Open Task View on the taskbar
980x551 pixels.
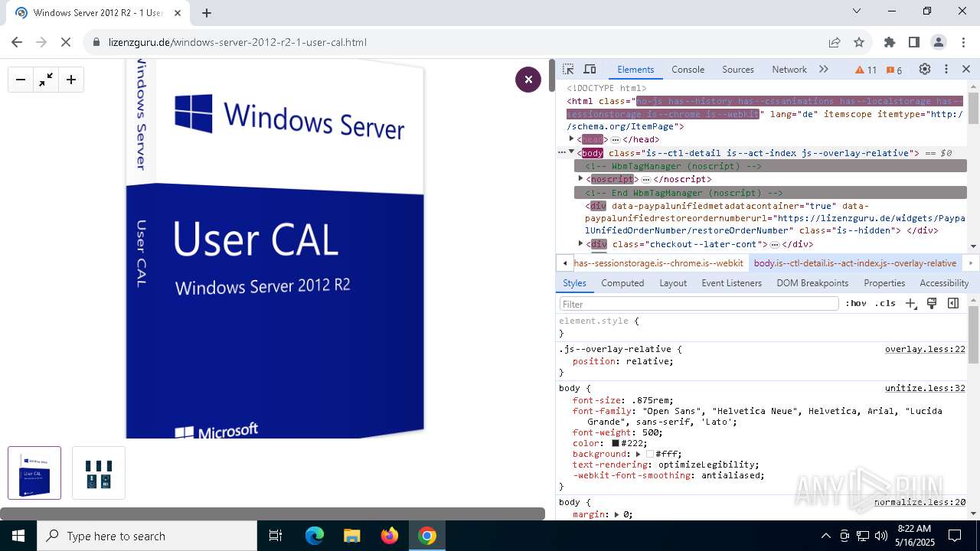click(276, 536)
